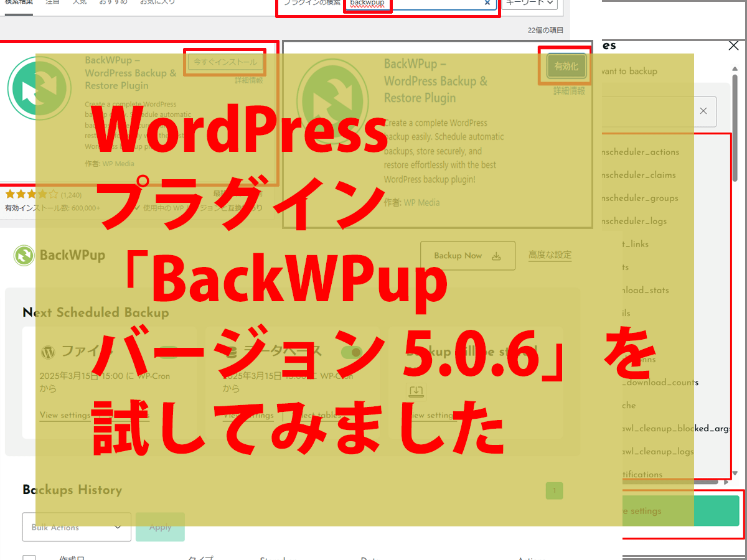The height and width of the screenshot is (560, 747).
Task: Click the WordPress icon on the ファイル card
Action: pos(48,352)
